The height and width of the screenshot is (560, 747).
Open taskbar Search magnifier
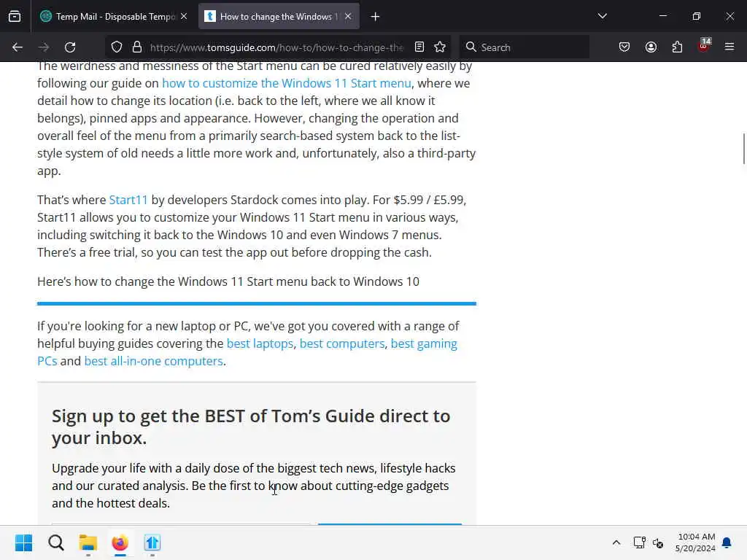click(x=55, y=542)
